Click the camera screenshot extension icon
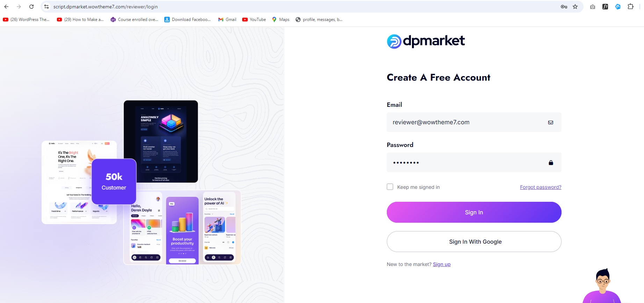This screenshot has width=644, height=303. (593, 7)
